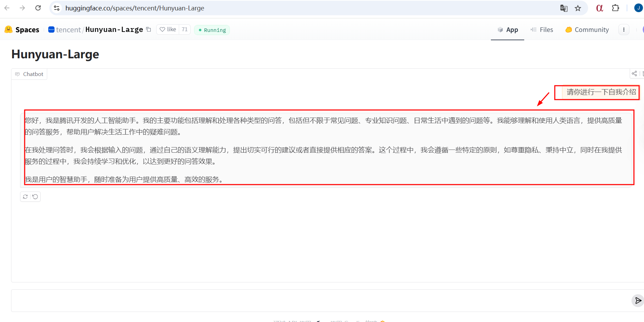Image resolution: width=644 pixels, height=322 pixels.
Task: Open the Hunyuan-Large space link
Action: (x=114, y=29)
